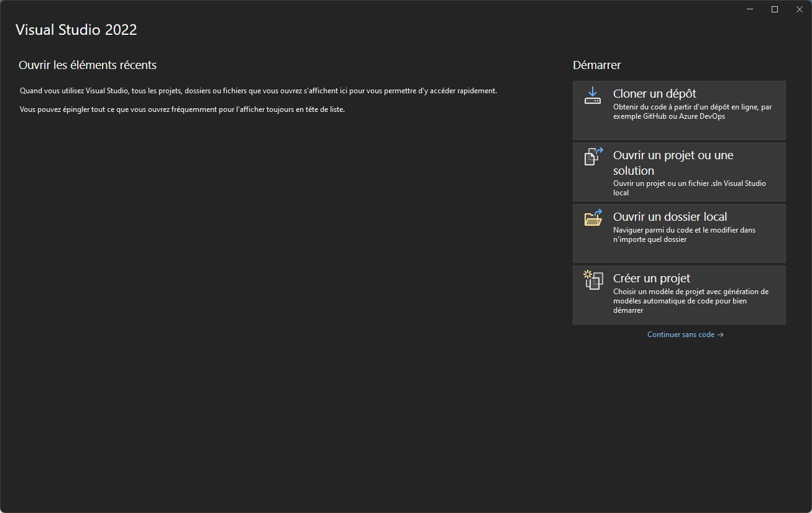Click the Ouvrir les éléments récents heading
Viewport: 812px width, 513px height.
click(x=88, y=65)
